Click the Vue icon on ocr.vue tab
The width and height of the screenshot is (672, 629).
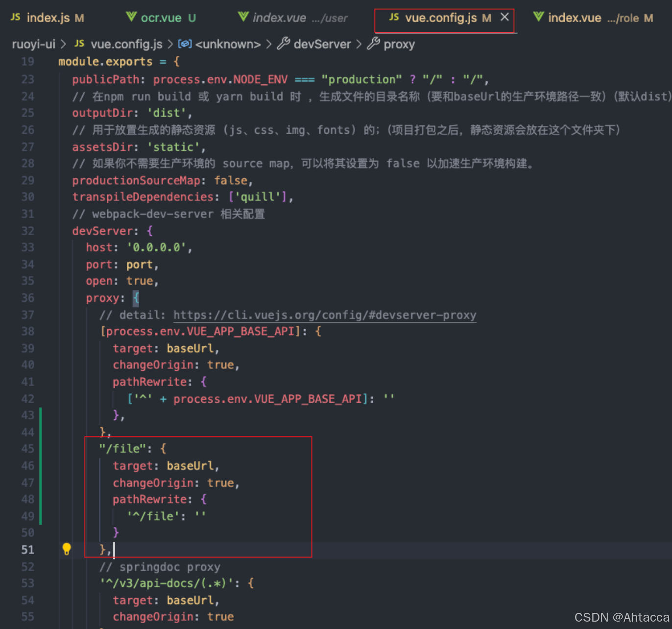(131, 17)
